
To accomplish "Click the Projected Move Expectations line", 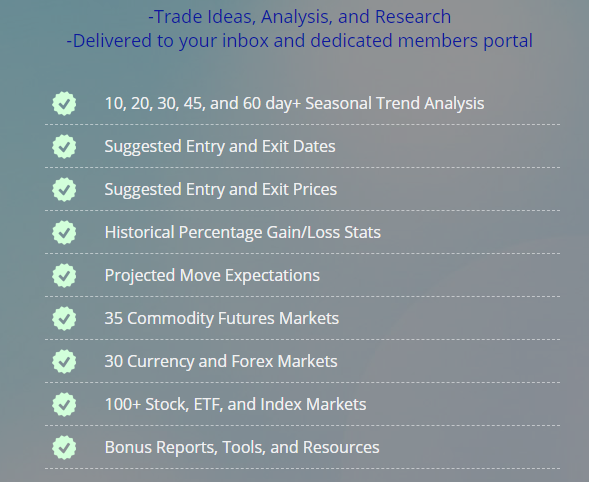I will [x=212, y=275].
